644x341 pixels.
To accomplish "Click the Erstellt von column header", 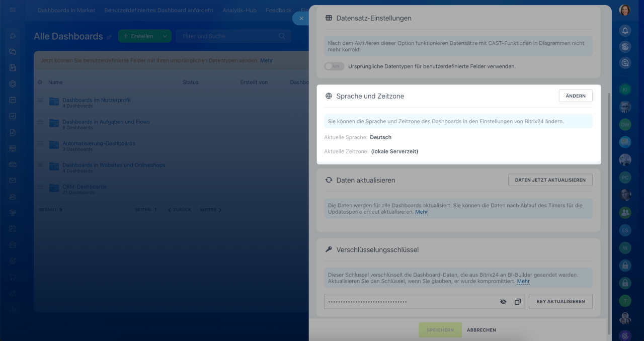I will pos(254,82).
